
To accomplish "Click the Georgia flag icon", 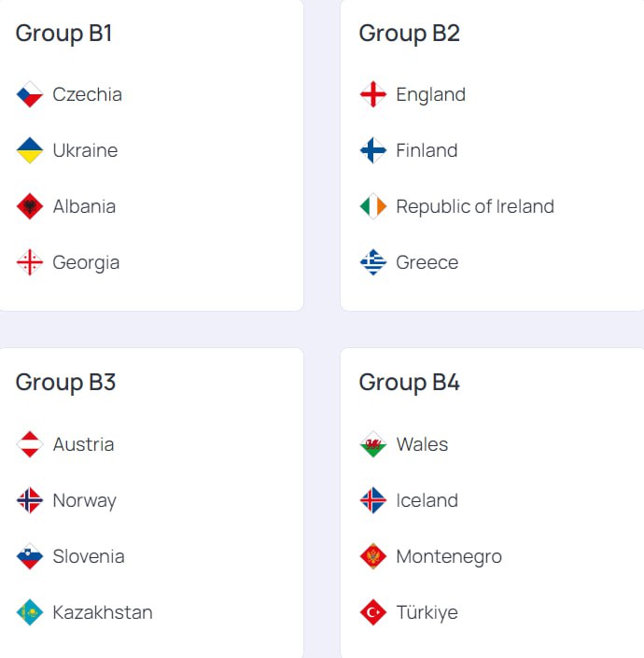I will pyautogui.click(x=29, y=262).
